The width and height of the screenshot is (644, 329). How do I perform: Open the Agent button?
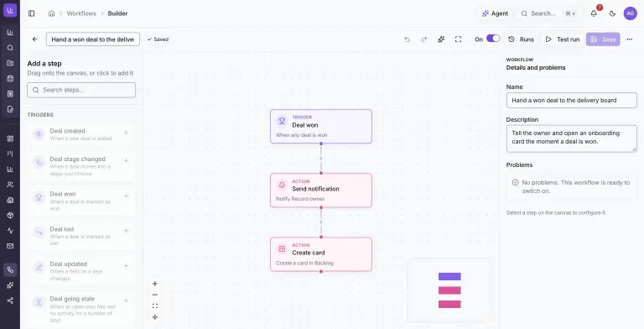click(495, 13)
